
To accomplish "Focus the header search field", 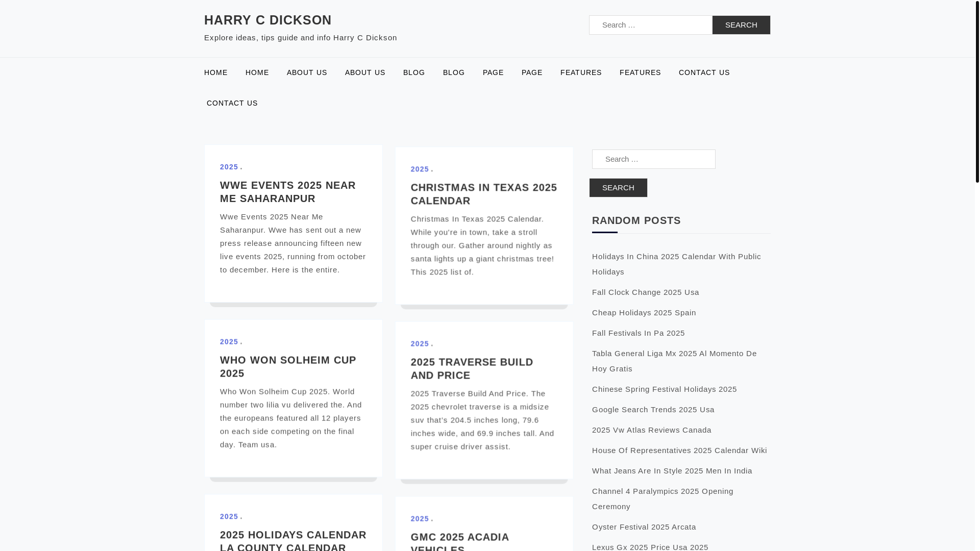I will pyautogui.click(x=651, y=25).
